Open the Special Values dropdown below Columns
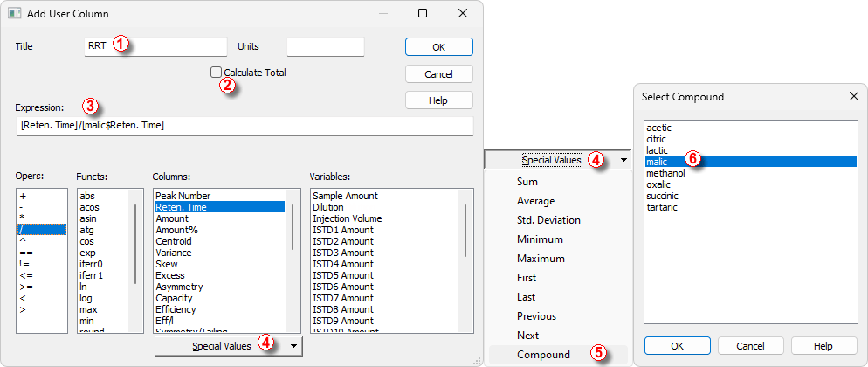Image resolution: width=868 pixels, height=367 pixels. [x=228, y=346]
